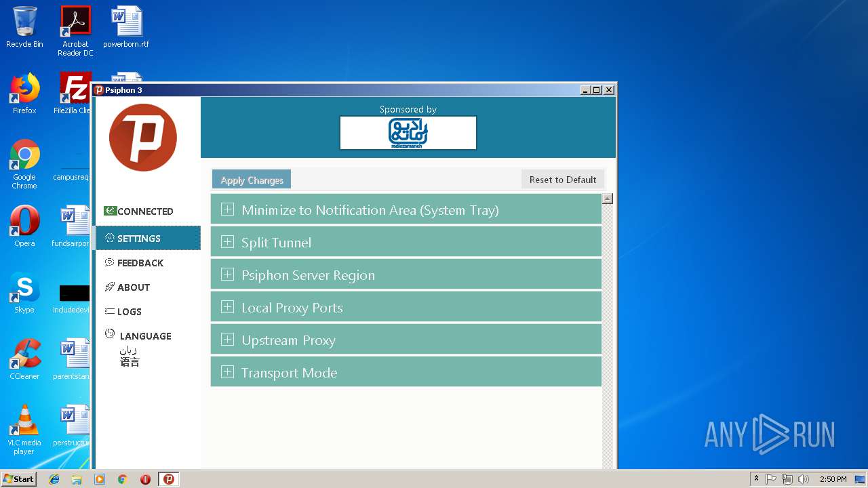Open the Recycle Bin desktop icon
The height and width of the screenshot is (488, 868).
pos(24,28)
